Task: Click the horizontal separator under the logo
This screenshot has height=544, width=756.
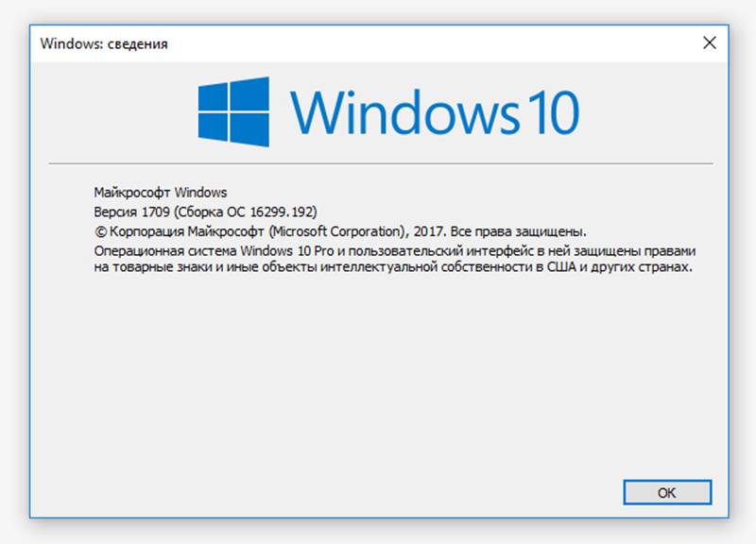Action: click(x=378, y=163)
